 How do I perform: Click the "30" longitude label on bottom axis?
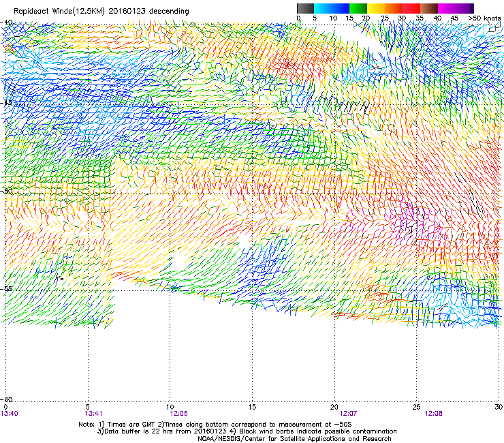(x=499, y=407)
